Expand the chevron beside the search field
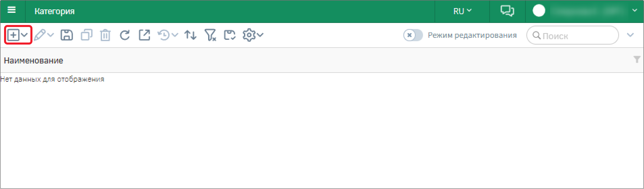This screenshot has height=189, width=644. coord(630,35)
